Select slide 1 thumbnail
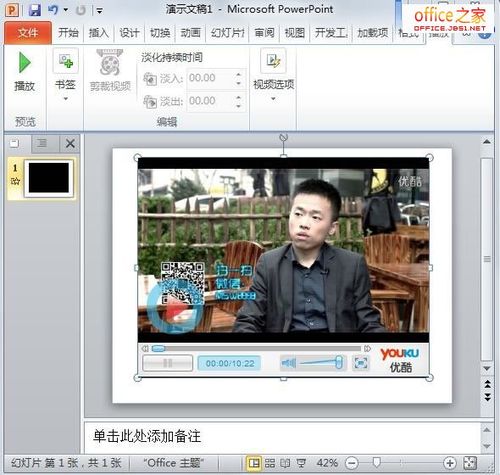This screenshot has height=475, width=500. click(49, 178)
